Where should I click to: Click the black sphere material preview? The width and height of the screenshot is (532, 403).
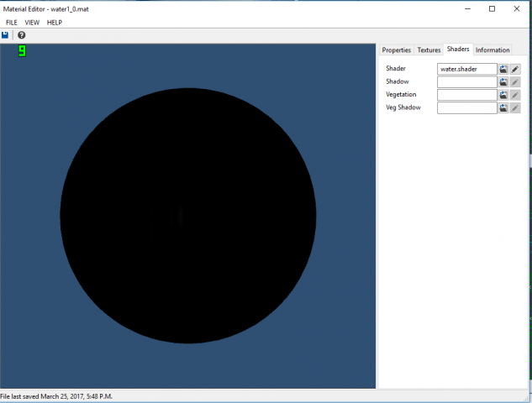pyautogui.click(x=188, y=216)
